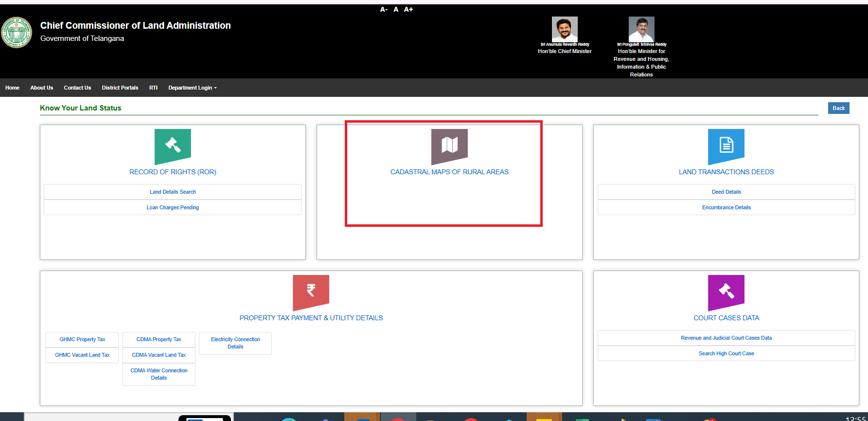Screen dimensions: 868x421
Task: Click the Land Transactions Deeds document icon
Action: [726, 146]
